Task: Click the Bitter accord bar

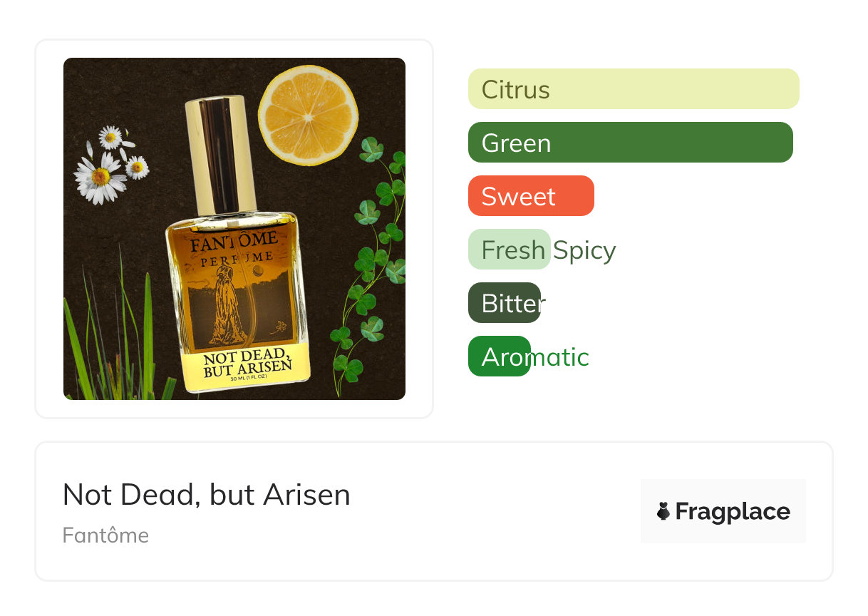Action: (x=507, y=303)
